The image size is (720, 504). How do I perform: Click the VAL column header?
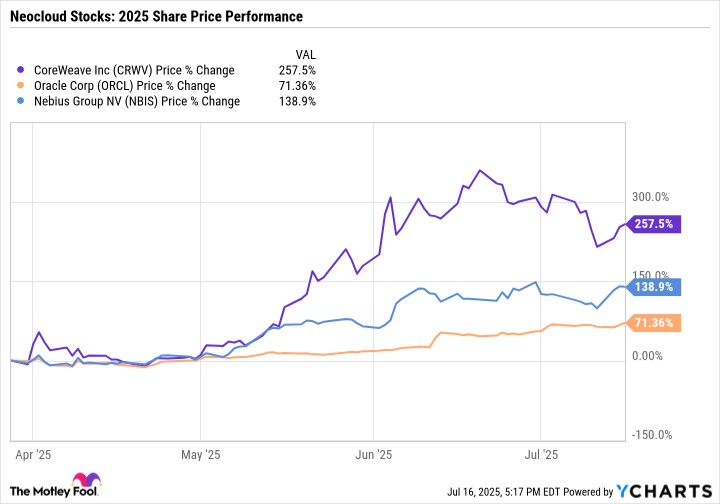click(x=306, y=55)
